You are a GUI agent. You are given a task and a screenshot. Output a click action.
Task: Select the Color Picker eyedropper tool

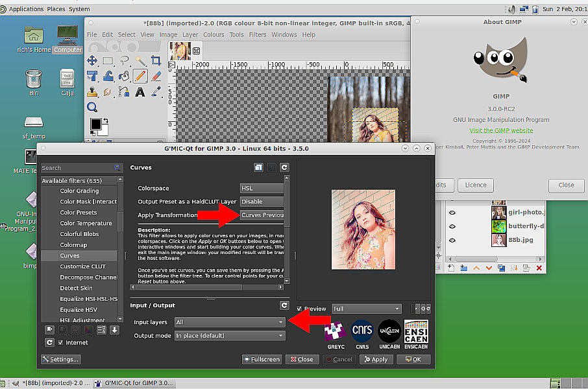click(156, 91)
